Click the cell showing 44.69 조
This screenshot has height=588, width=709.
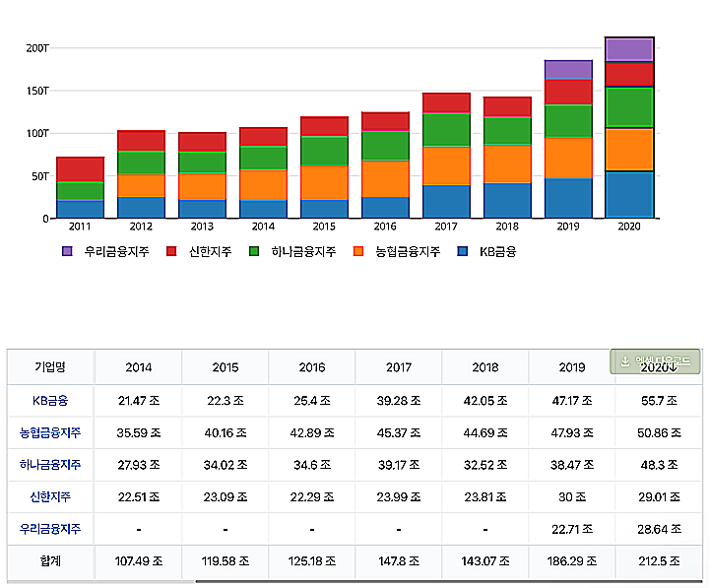point(485,432)
